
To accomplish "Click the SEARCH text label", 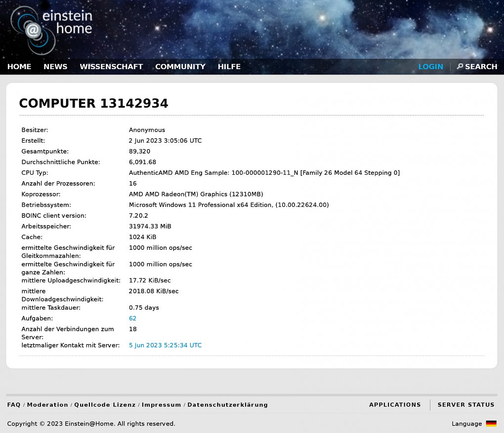I will (481, 67).
